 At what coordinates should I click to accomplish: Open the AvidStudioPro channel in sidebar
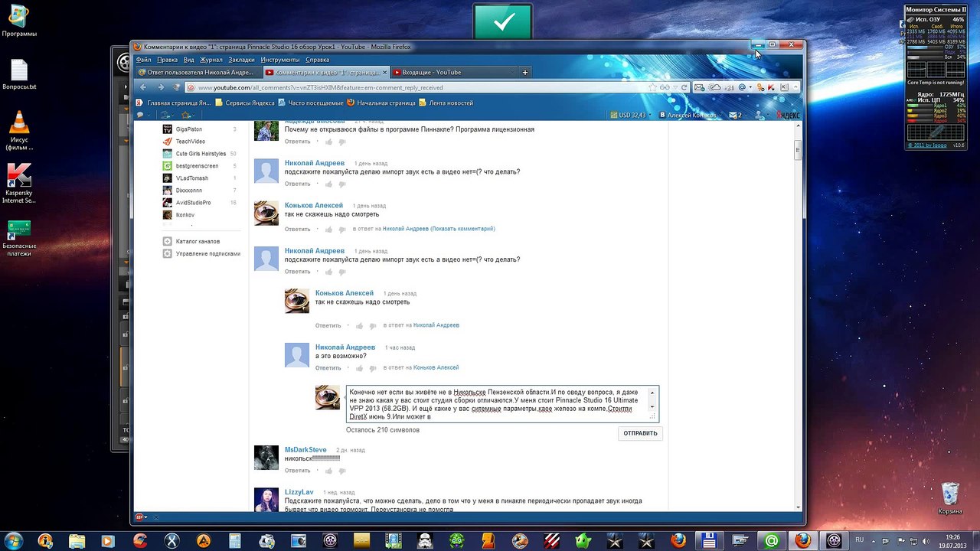click(193, 203)
